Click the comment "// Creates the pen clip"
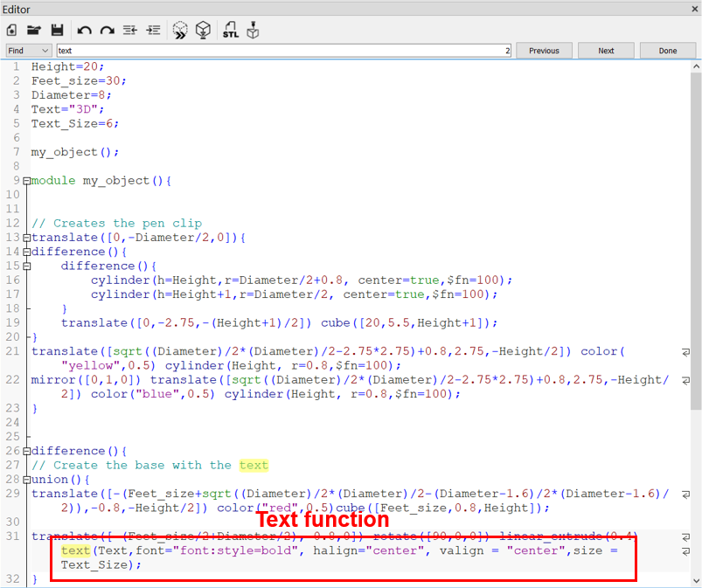 [116, 224]
